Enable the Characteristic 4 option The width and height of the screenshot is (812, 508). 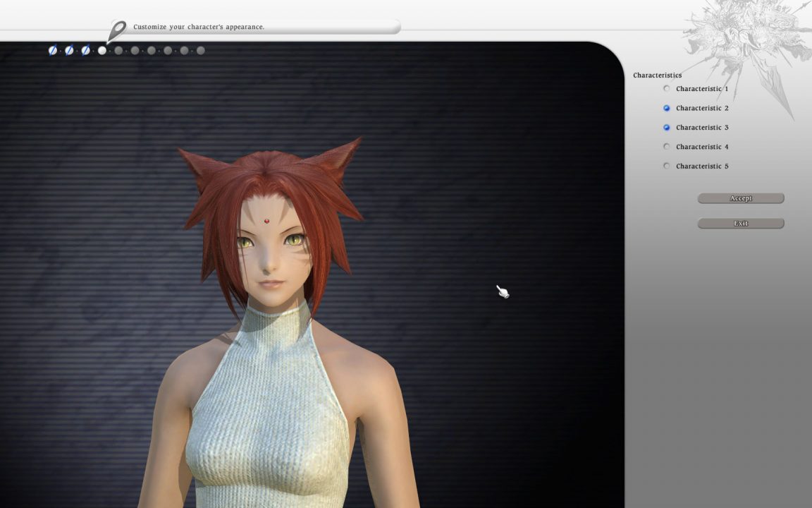click(667, 147)
